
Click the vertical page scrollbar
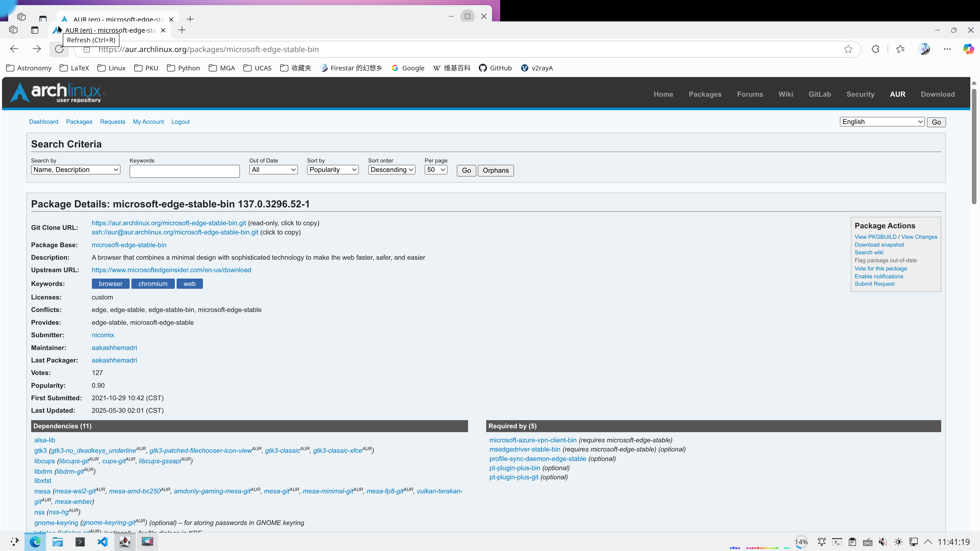[974, 146]
